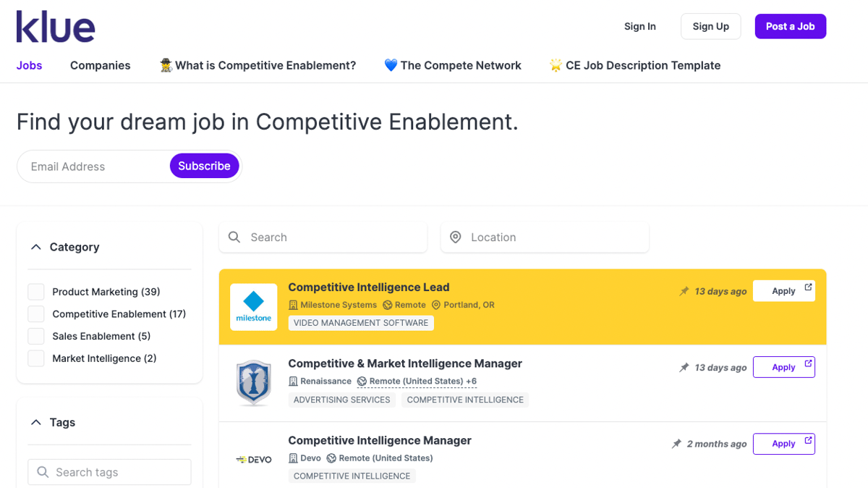This screenshot has height=488, width=868.
Task: Click the location pin icon in Location field
Action: 456,237
